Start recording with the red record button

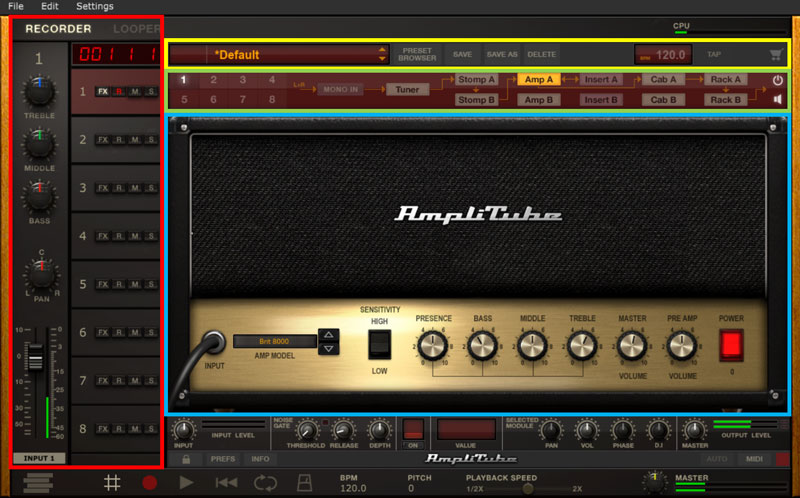[x=149, y=483]
